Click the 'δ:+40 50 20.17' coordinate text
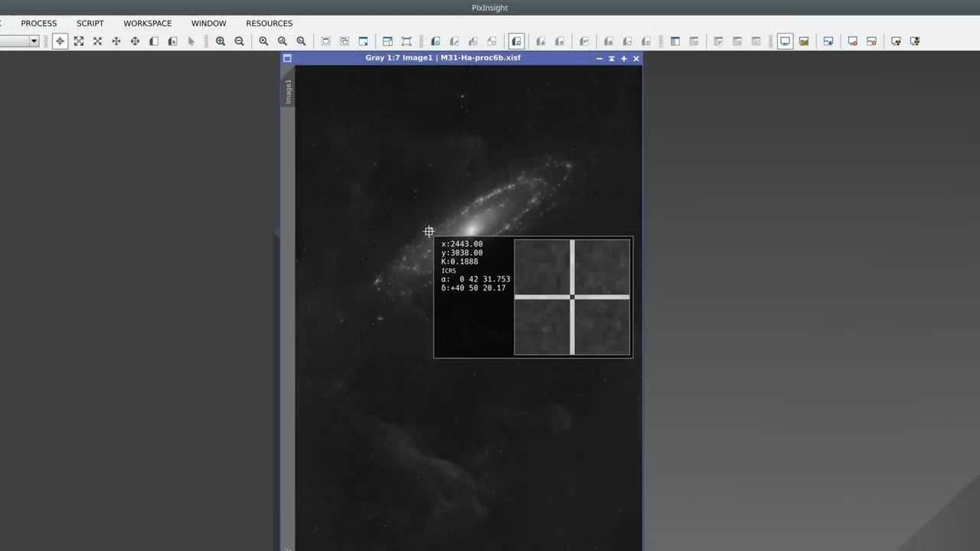The image size is (980, 551). [x=473, y=288]
